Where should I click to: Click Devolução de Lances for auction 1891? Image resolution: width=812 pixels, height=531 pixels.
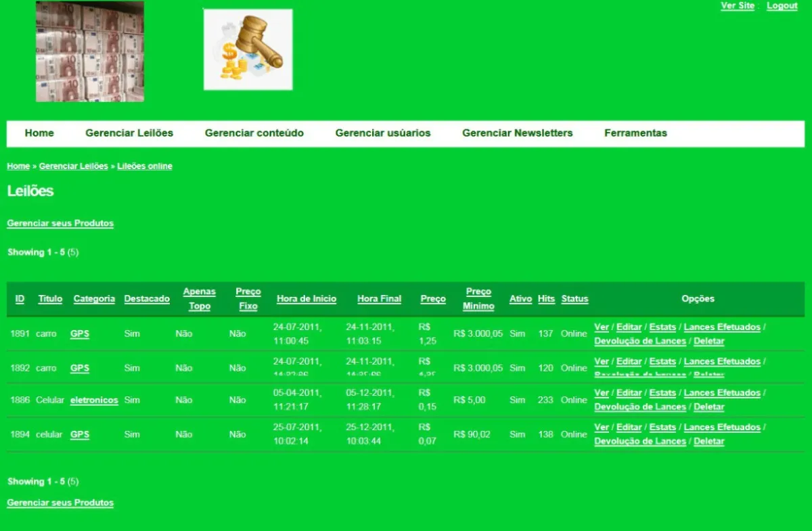click(640, 342)
